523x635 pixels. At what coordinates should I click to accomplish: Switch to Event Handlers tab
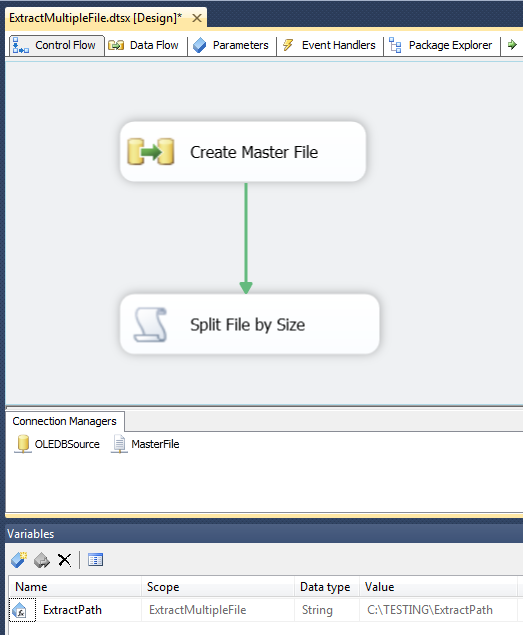(330, 45)
